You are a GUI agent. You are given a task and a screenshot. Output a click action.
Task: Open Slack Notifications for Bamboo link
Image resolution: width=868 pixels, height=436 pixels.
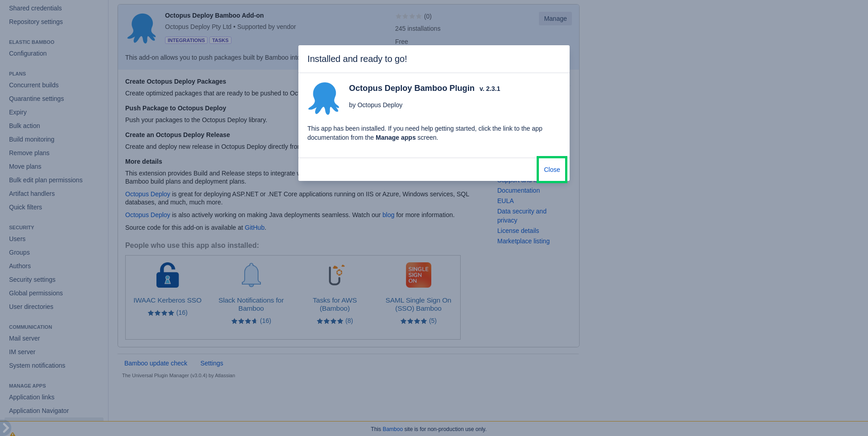point(251,304)
